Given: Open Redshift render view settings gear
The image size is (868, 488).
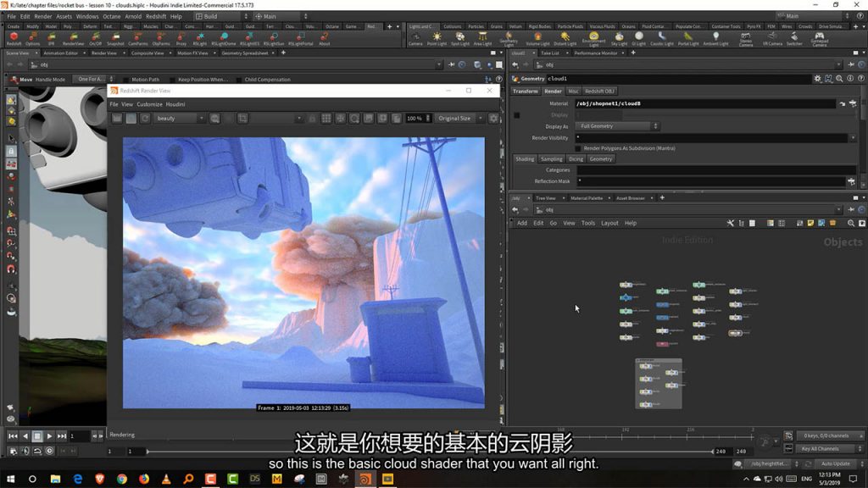Looking at the screenshot, I should (x=494, y=119).
